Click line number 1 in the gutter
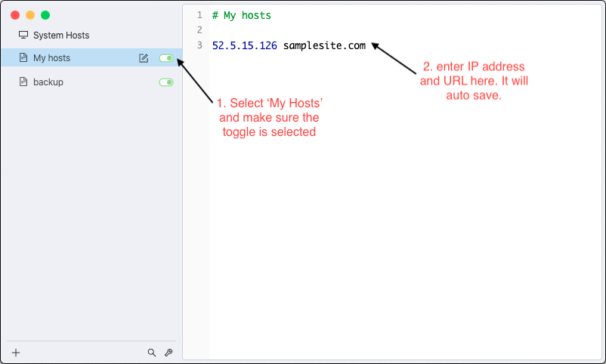Viewport: 606px width, 364px height. pos(199,15)
